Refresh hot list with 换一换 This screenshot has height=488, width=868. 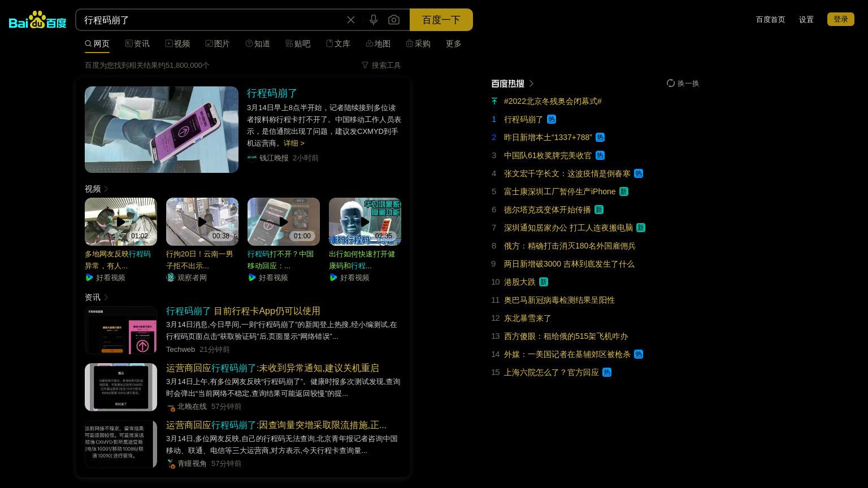(683, 83)
